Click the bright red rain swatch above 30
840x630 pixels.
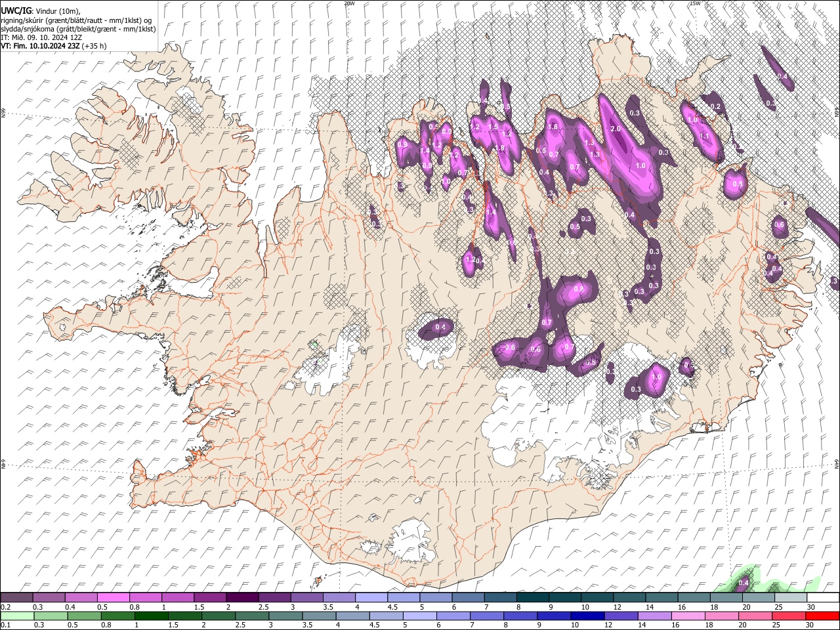coord(821,616)
